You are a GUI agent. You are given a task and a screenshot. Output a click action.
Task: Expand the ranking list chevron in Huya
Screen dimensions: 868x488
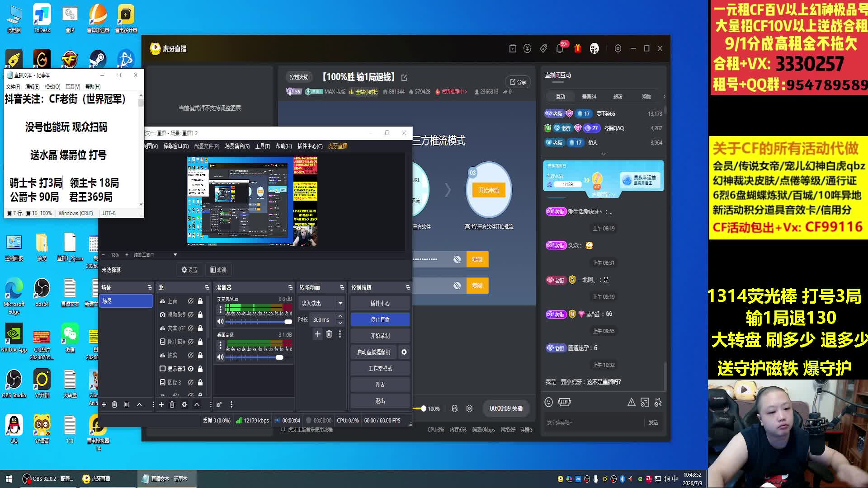tap(604, 154)
